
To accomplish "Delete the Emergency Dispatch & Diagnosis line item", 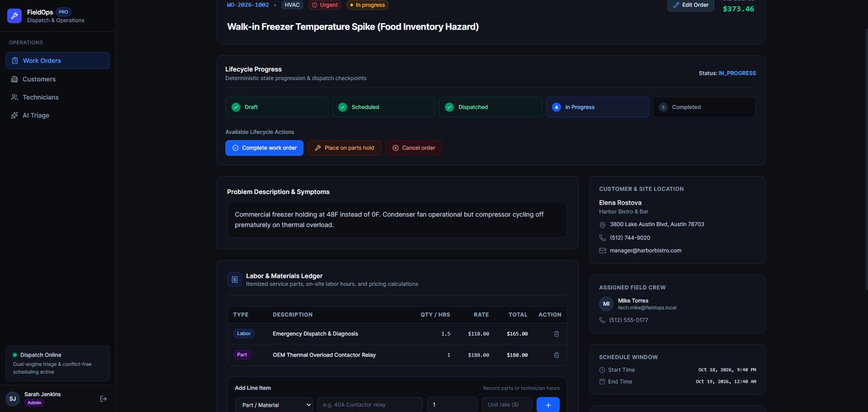I will 557,334.
